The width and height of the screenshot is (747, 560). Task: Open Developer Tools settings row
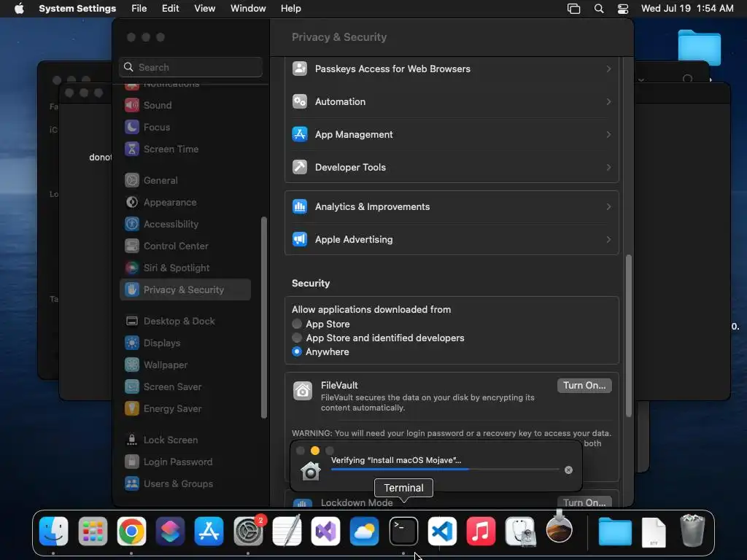point(452,168)
